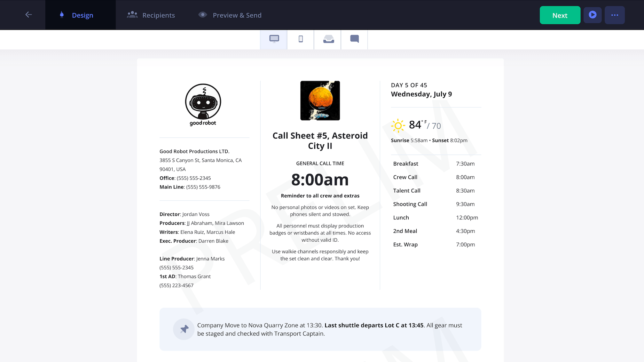Go to the Recipients tab
The width and height of the screenshot is (644, 362).
[151, 15]
